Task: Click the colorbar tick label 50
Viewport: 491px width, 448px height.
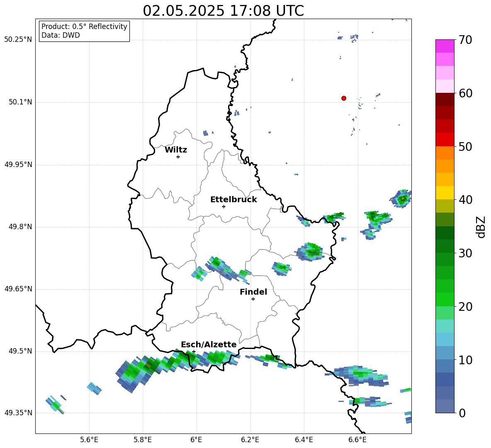Action: pos(465,147)
